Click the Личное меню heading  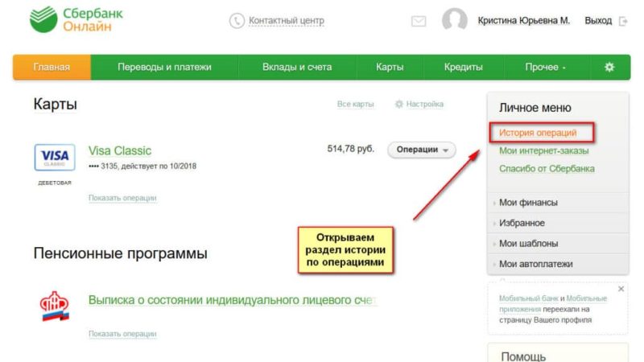(535, 108)
